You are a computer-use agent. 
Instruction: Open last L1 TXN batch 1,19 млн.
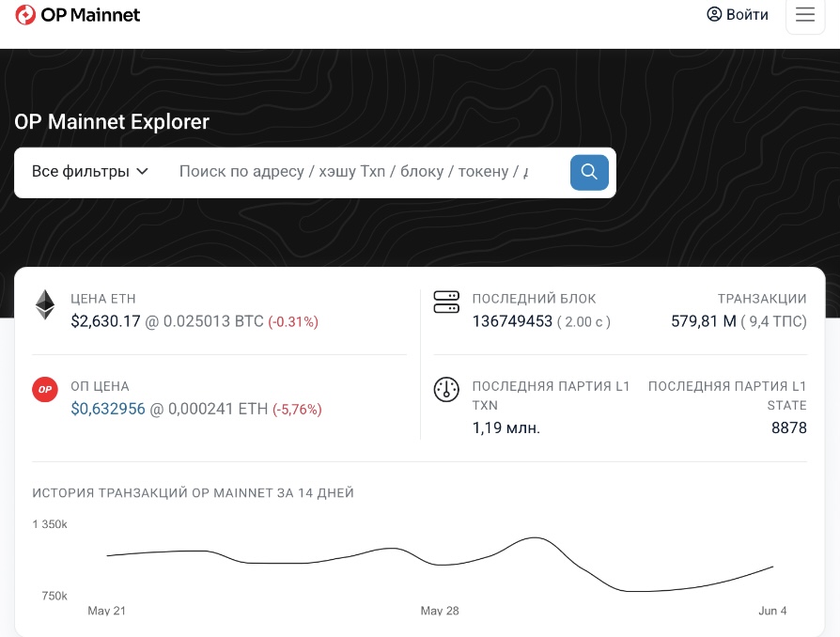click(506, 428)
